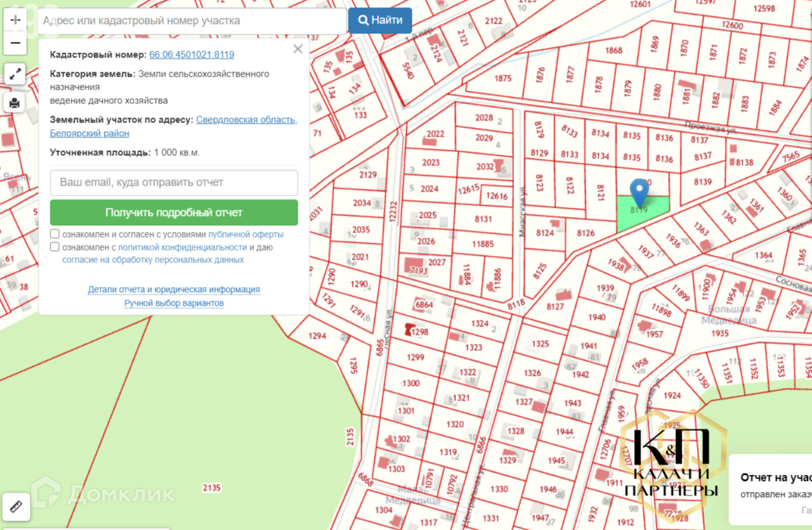This screenshot has width=812, height=530.
Task: Click Получить подробный отчет button
Action: tap(174, 212)
